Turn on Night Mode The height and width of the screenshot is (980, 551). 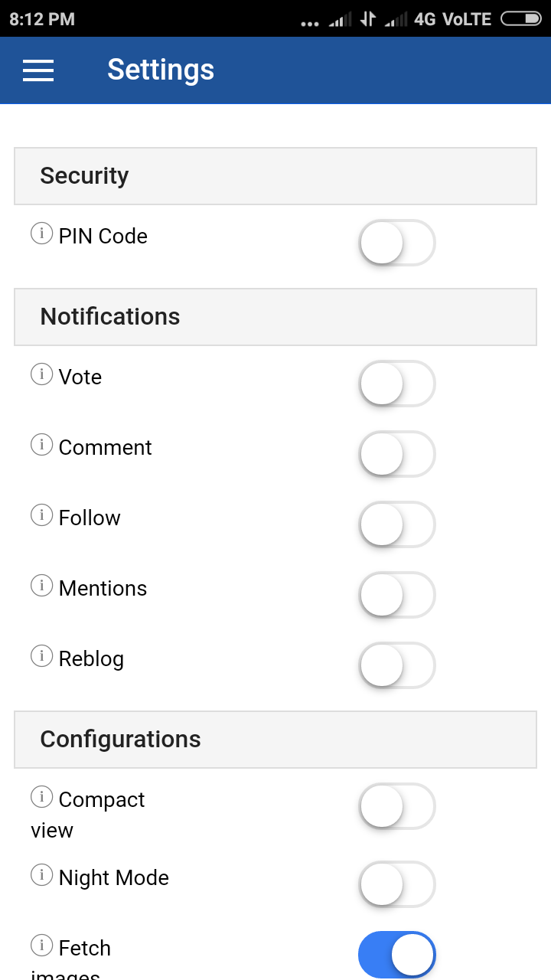pos(396,884)
